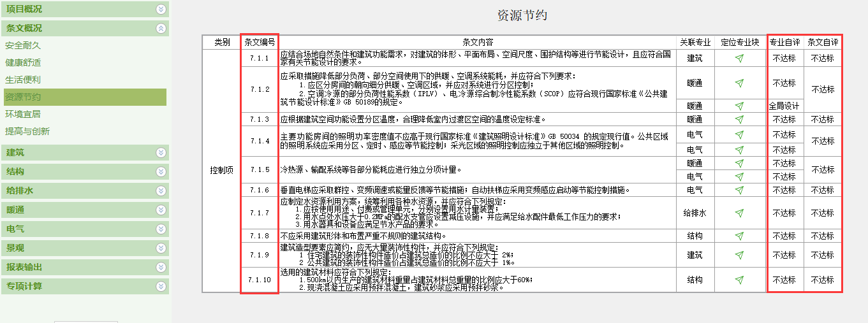The width and height of the screenshot is (868, 323).
Task: Open the 安全耐久 menu item
Action: click(23, 46)
